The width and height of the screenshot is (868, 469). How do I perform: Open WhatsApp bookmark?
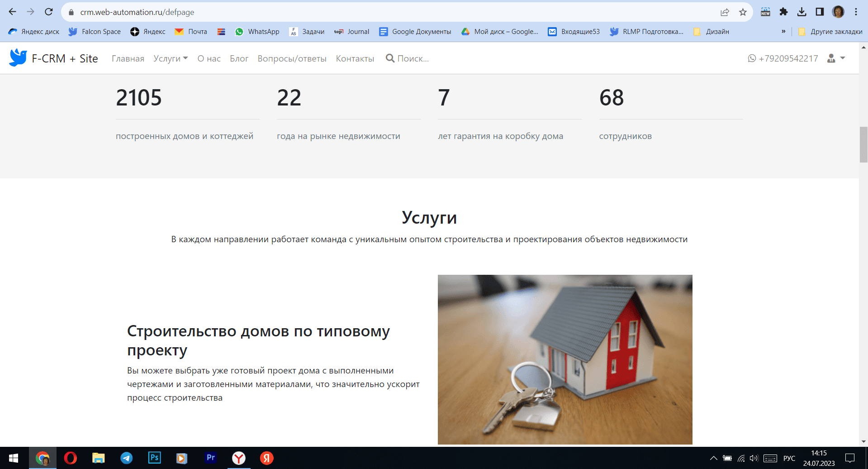click(257, 32)
